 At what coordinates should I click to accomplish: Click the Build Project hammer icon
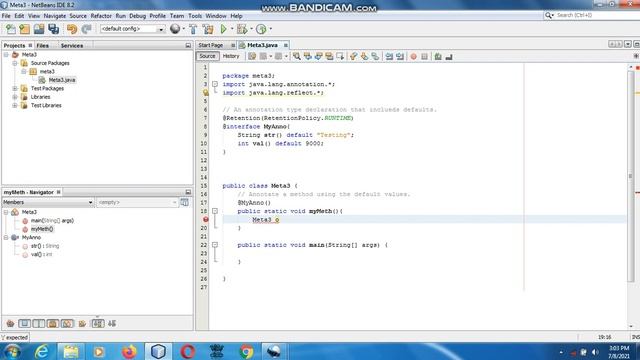[193, 29]
